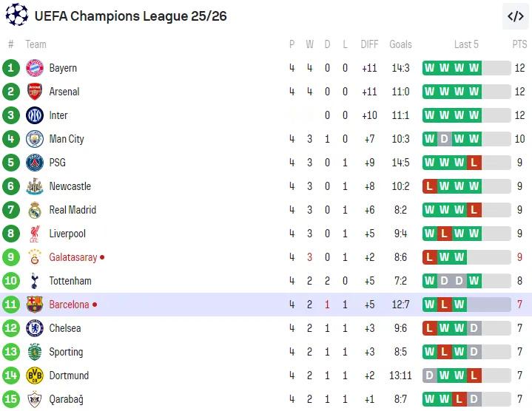The image size is (532, 411).
Task: Click the PSG club badge
Action: coord(35,163)
